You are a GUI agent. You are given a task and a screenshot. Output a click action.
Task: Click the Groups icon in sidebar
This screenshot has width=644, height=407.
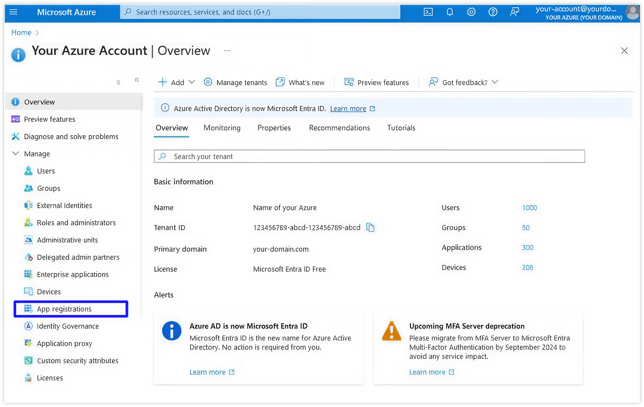(x=28, y=188)
